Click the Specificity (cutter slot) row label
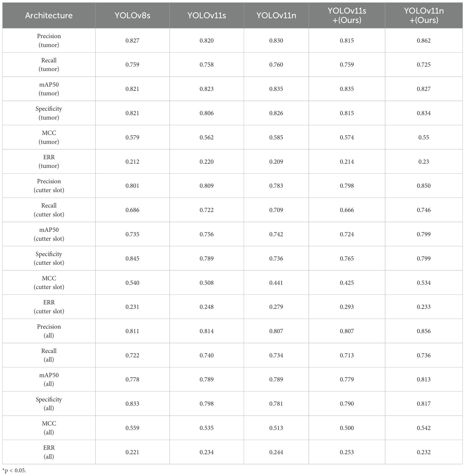Screen dimensions: 465x476 coord(49,258)
